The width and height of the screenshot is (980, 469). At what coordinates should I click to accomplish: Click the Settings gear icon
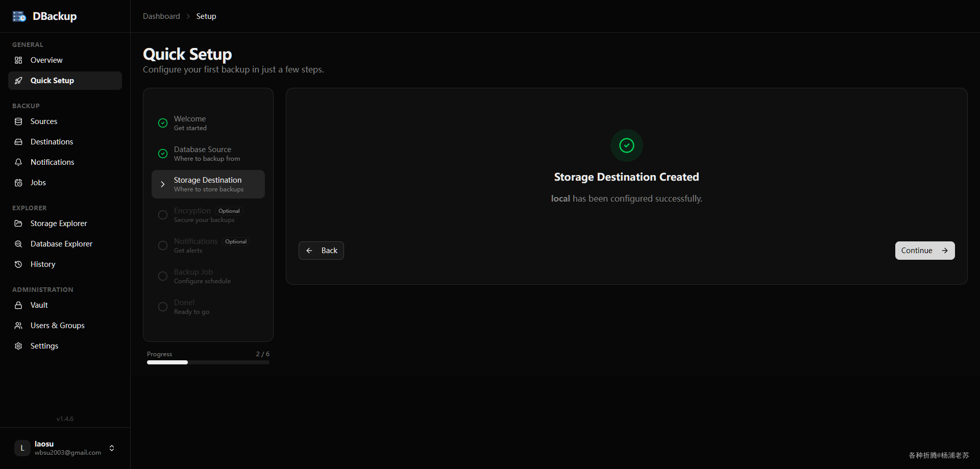click(x=18, y=346)
